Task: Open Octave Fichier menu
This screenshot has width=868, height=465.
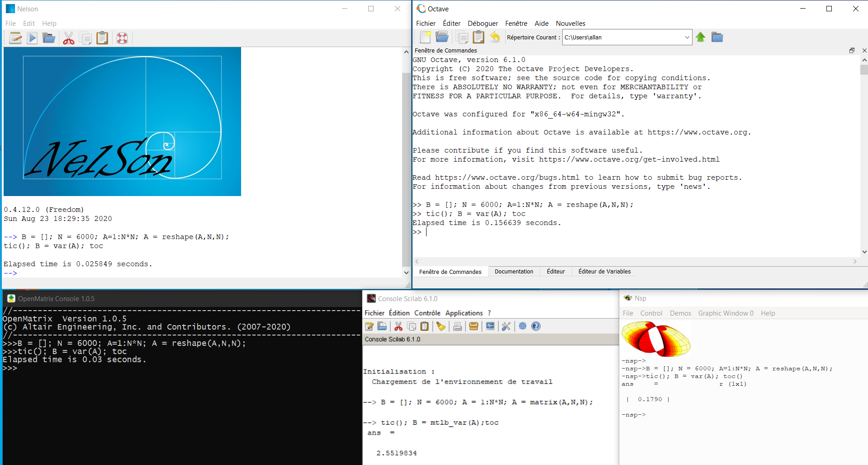Action: coord(426,24)
